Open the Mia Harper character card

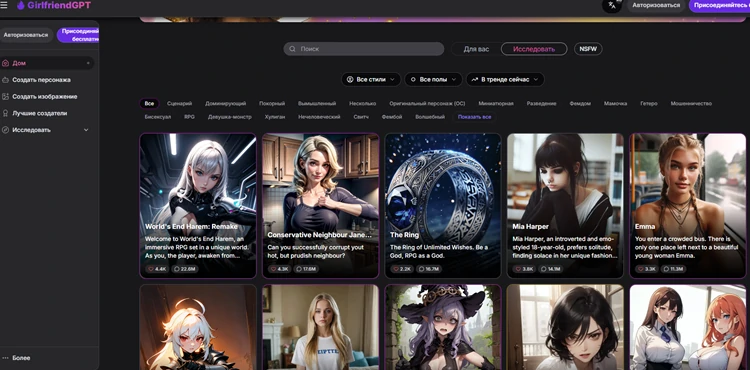565,206
